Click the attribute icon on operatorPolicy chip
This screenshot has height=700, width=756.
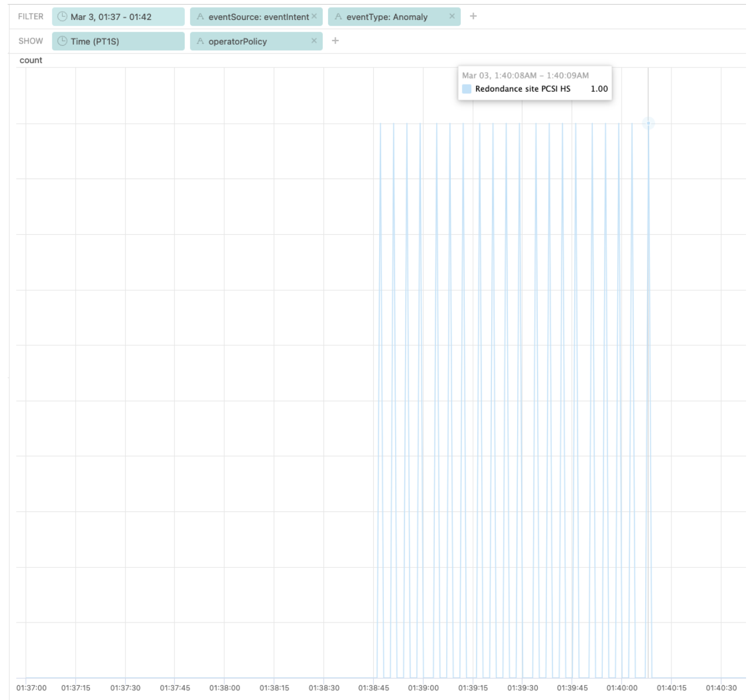point(201,41)
